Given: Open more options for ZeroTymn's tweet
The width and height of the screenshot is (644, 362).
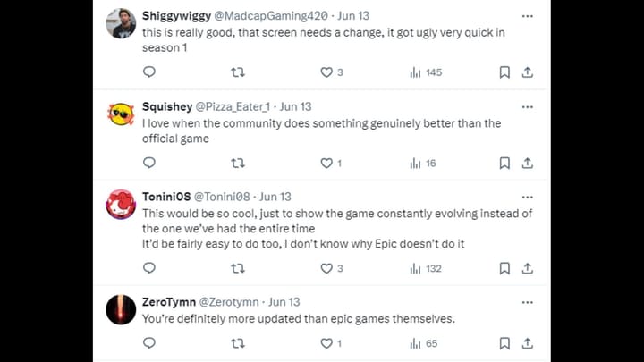Looking at the screenshot, I should [x=528, y=302].
